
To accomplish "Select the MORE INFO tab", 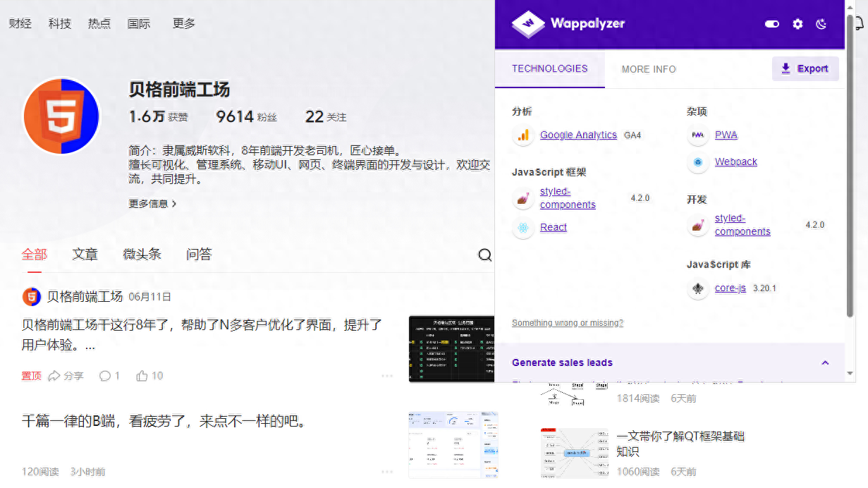I will (x=649, y=69).
